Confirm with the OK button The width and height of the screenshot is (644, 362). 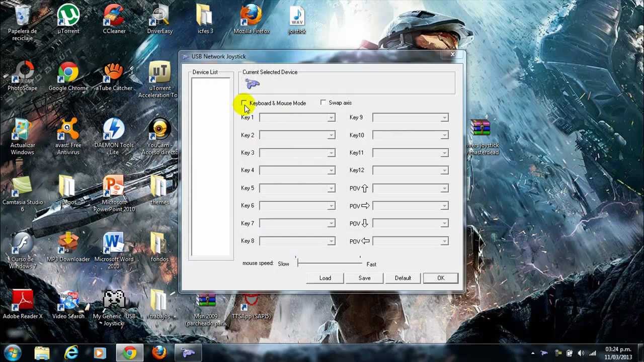point(441,278)
